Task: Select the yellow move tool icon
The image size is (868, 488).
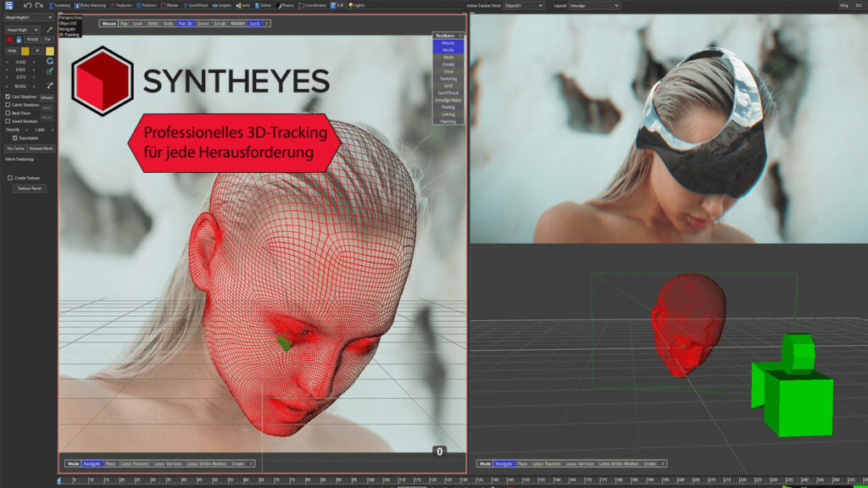Action: tap(50, 51)
